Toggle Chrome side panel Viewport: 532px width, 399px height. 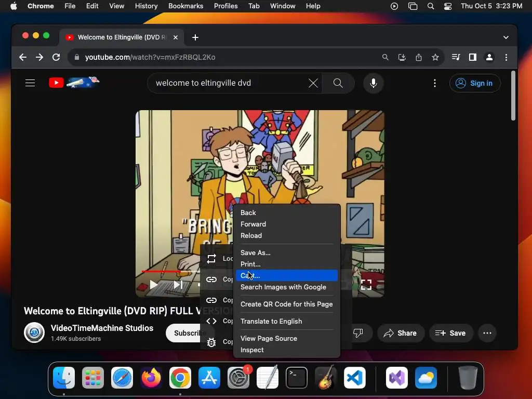tap(473, 57)
